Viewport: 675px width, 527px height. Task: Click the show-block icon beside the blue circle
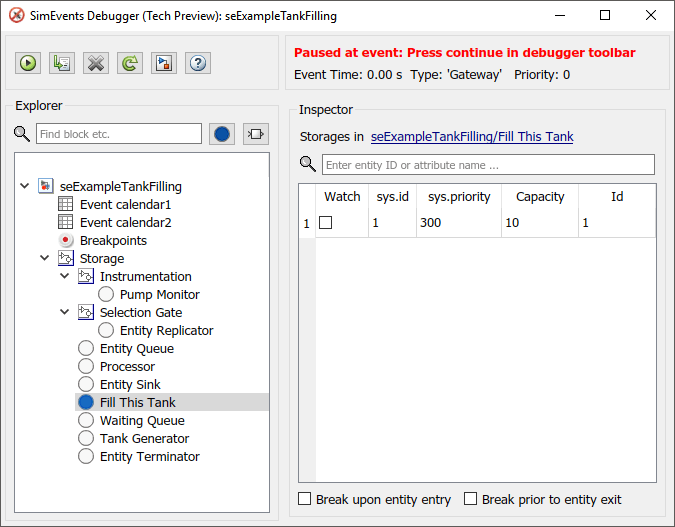point(256,134)
